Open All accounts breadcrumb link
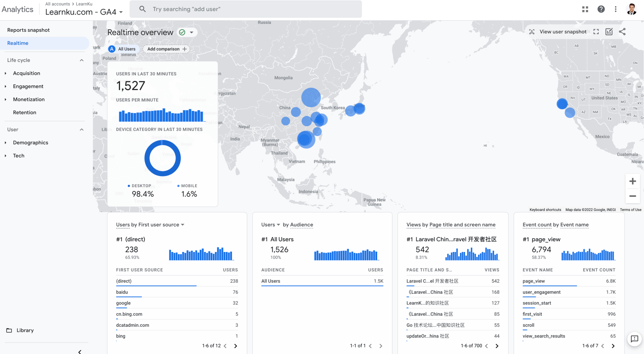 click(x=58, y=4)
